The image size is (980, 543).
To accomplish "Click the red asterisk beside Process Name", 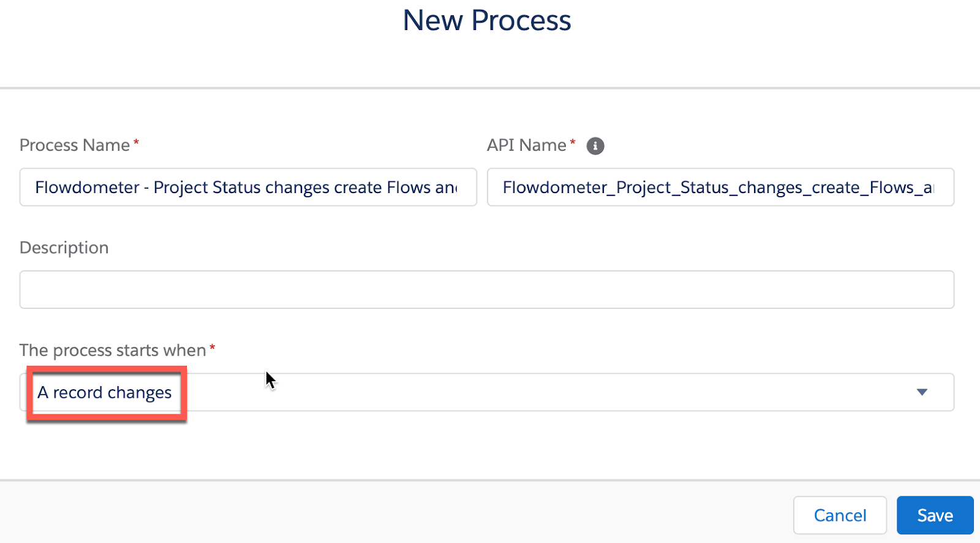I will click(137, 143).
